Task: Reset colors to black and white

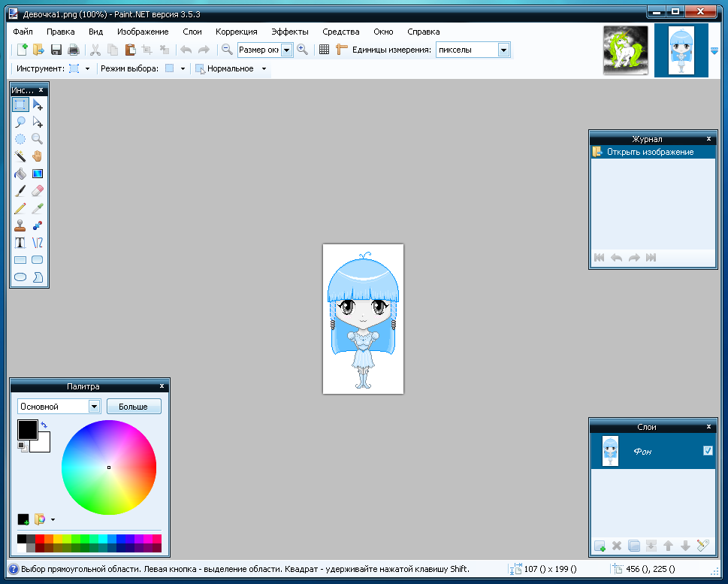Action: pos(23,447)
